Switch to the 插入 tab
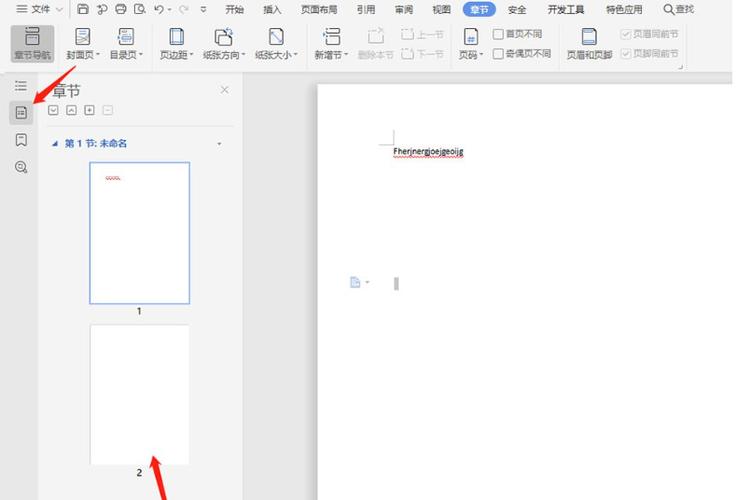751x500 pixels. tap(272, 9)
